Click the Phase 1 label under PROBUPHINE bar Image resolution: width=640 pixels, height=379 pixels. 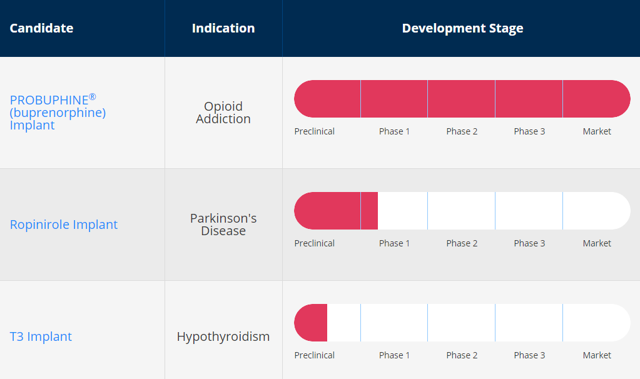click(x=394, y=131)
